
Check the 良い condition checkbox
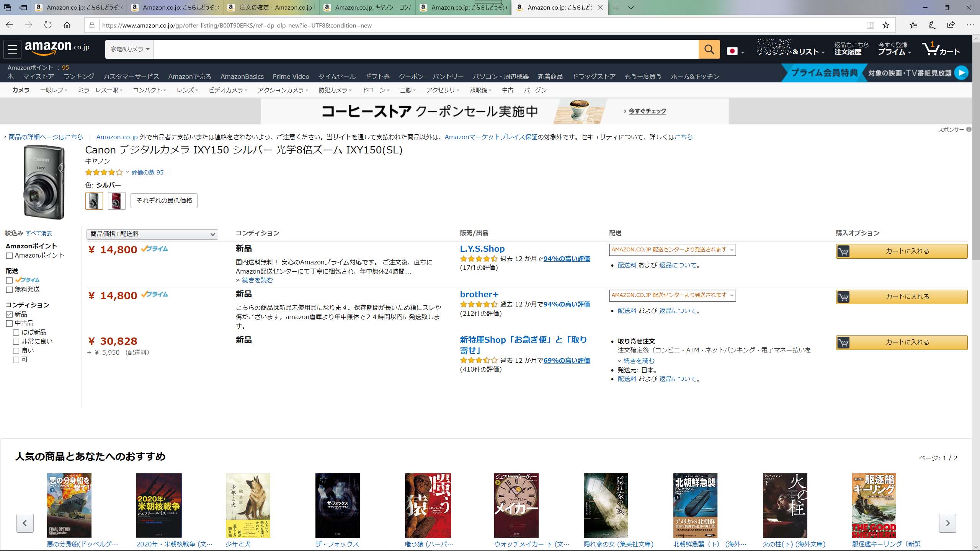pyautogui.click(x=16, y=351)
